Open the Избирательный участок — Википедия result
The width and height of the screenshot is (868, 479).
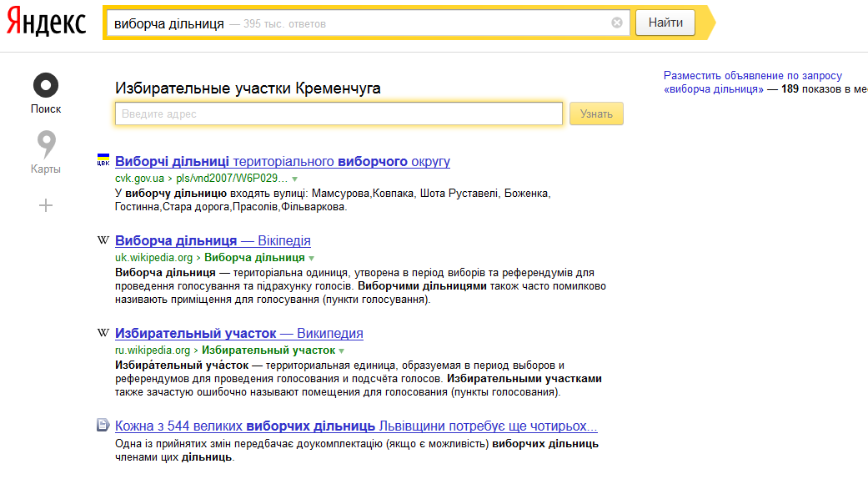coord(238,334)
